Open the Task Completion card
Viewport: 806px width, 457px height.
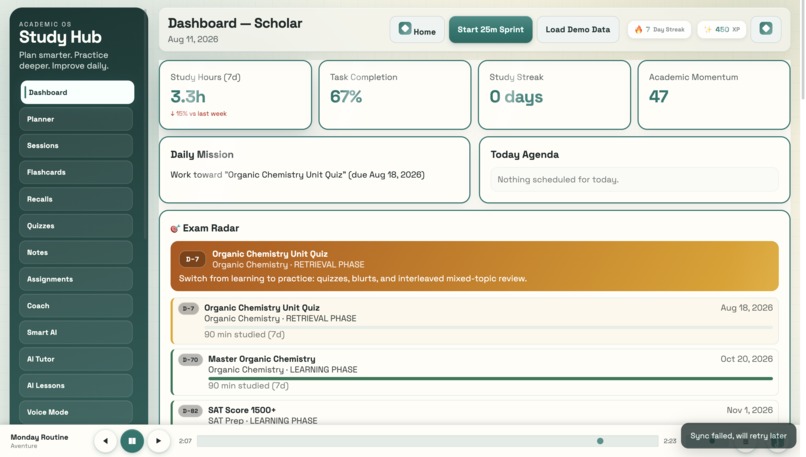395,95
